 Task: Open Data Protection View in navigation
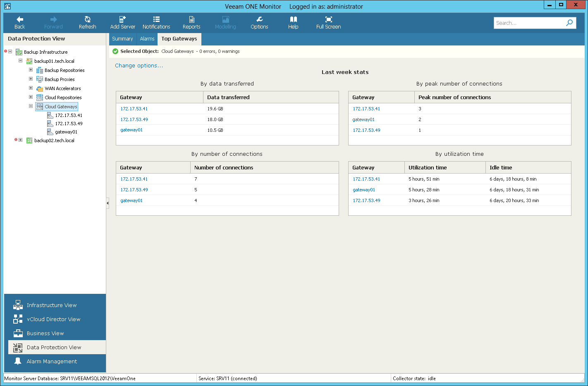point(57,347)
